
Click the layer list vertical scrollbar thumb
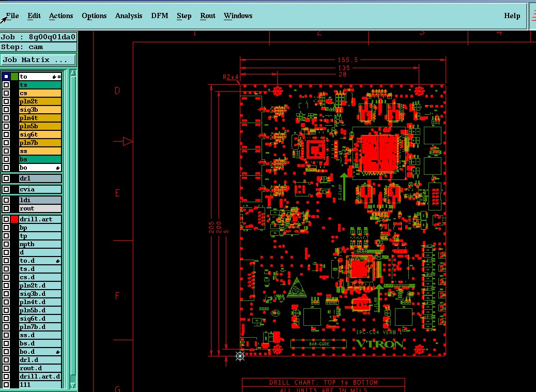(x=73, y=226)
